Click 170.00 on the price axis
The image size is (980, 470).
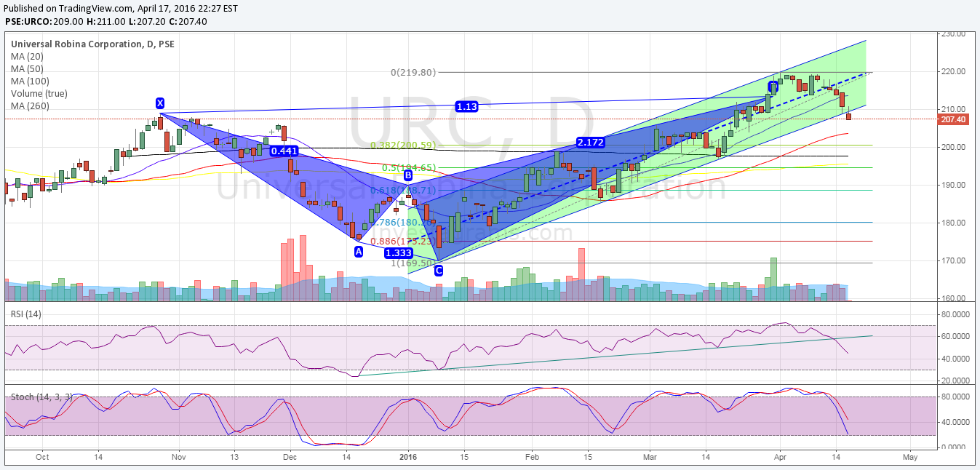(952, 261)
